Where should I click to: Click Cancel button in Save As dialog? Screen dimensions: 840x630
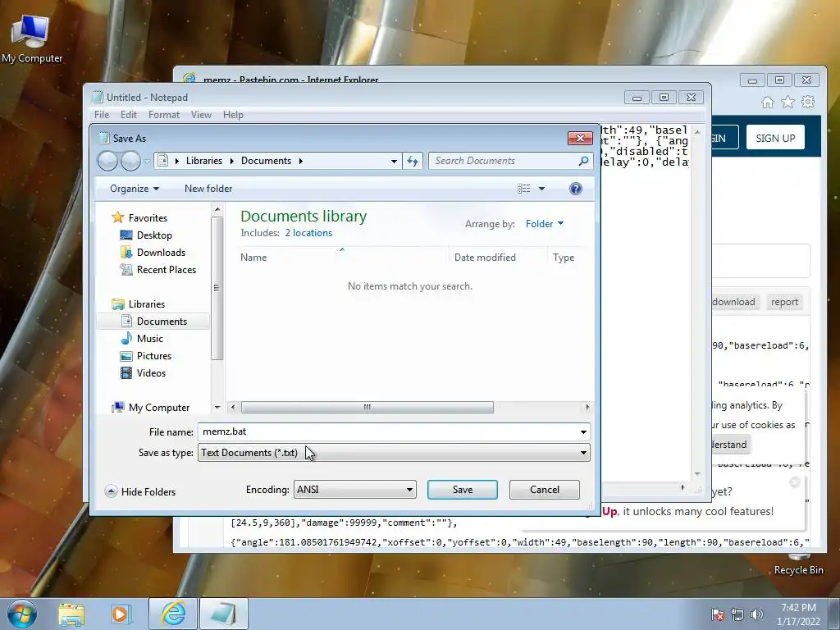tap(545, 490)
